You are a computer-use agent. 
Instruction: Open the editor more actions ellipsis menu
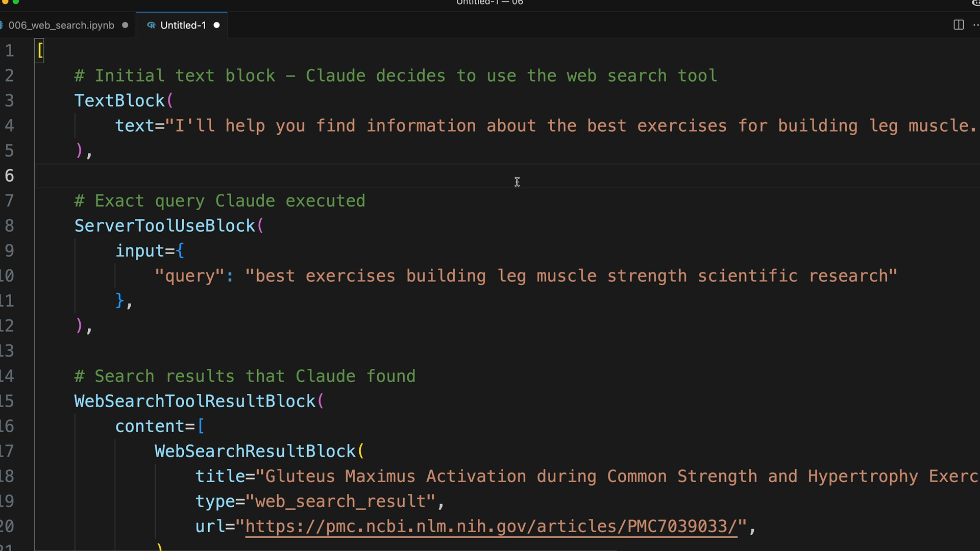pos(975,25)
